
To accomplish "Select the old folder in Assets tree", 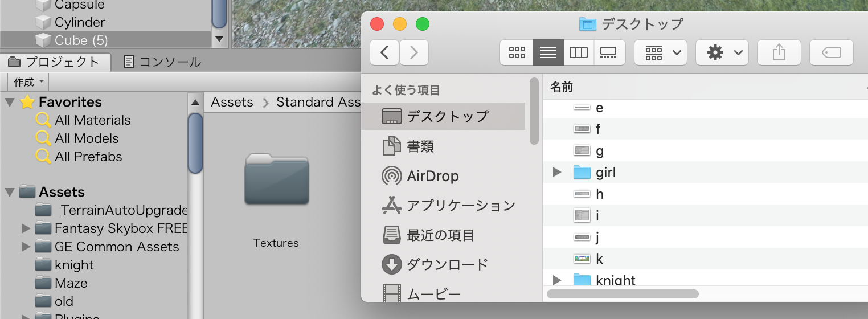I will tap(54, 301).
